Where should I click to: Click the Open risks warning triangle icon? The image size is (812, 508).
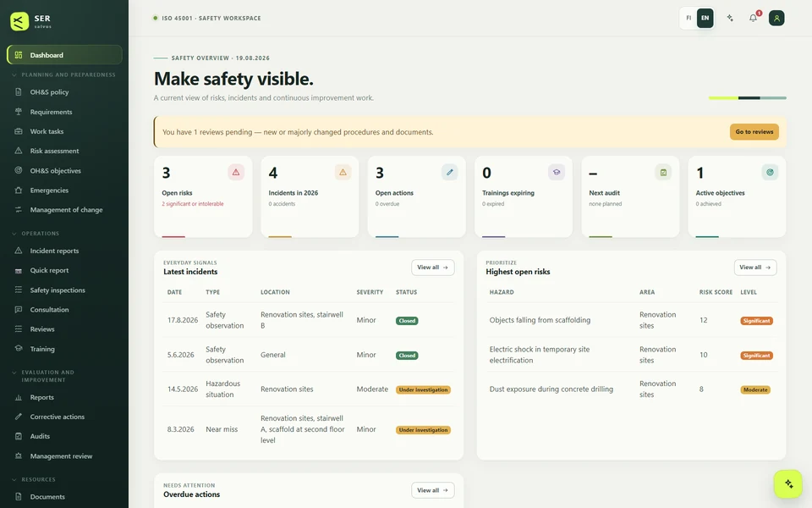[236, 172]
